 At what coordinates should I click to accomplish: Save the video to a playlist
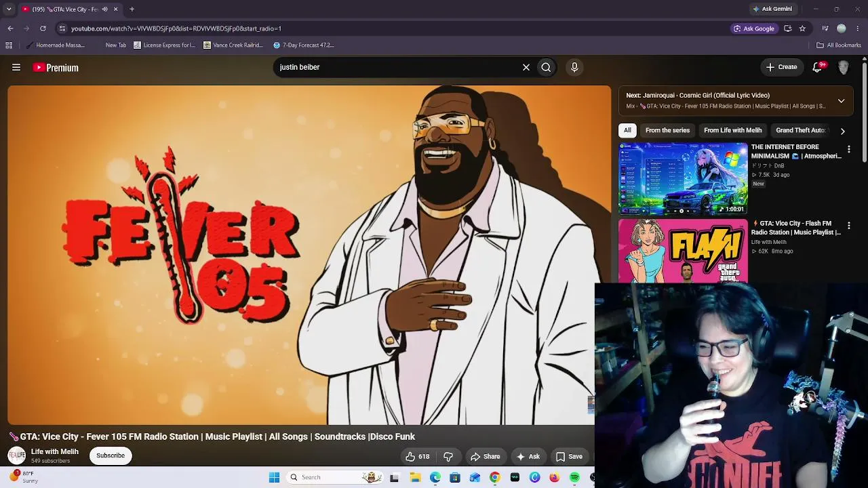[x=570, y=457]
